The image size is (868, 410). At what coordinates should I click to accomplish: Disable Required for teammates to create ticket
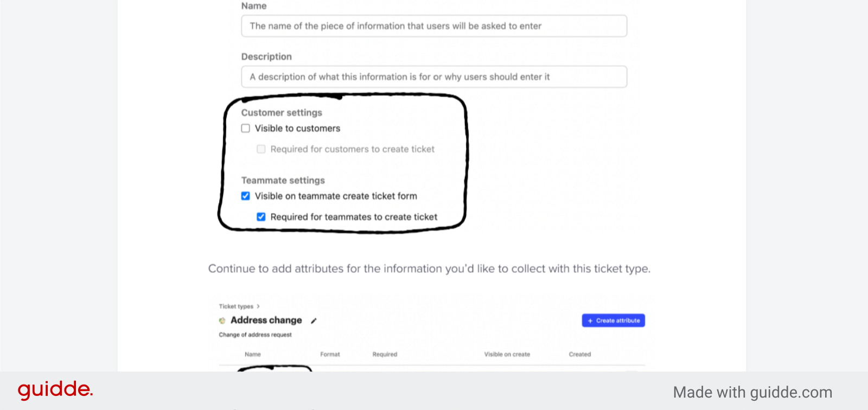[261, 216]
